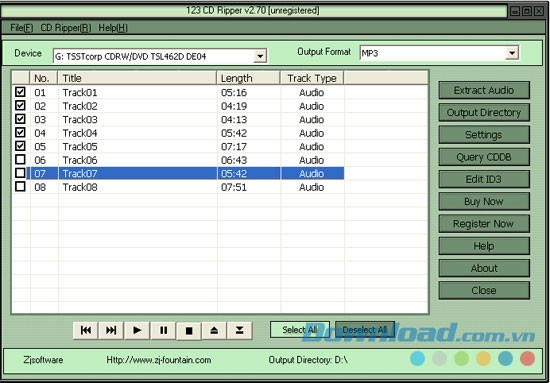550x383 pixels.
Task: Jump to previous track playback button
Action: click(x=85, y=330)
